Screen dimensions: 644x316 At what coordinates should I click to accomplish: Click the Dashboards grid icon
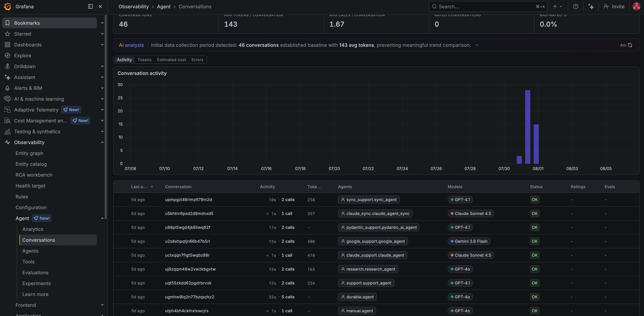point(7,45)
